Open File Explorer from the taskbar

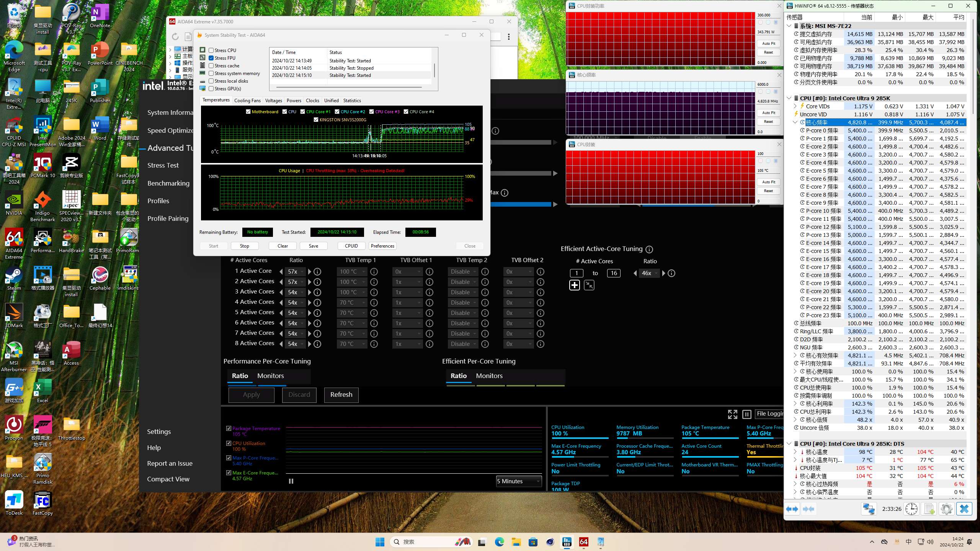tap(516, 542)
